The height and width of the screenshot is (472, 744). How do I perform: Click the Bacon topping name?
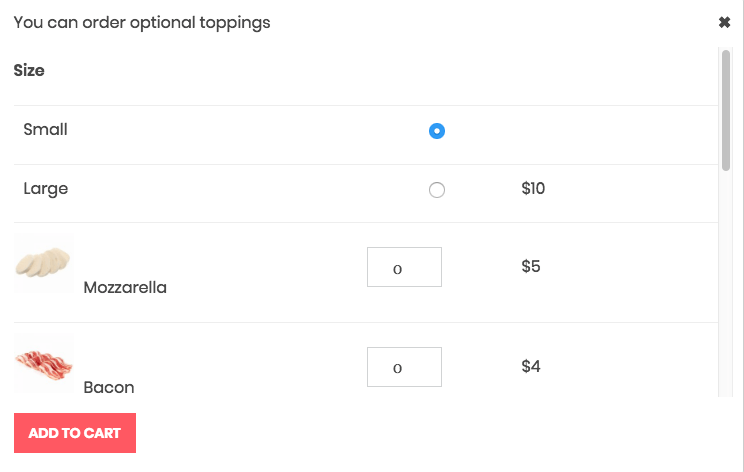coord(109,388)
